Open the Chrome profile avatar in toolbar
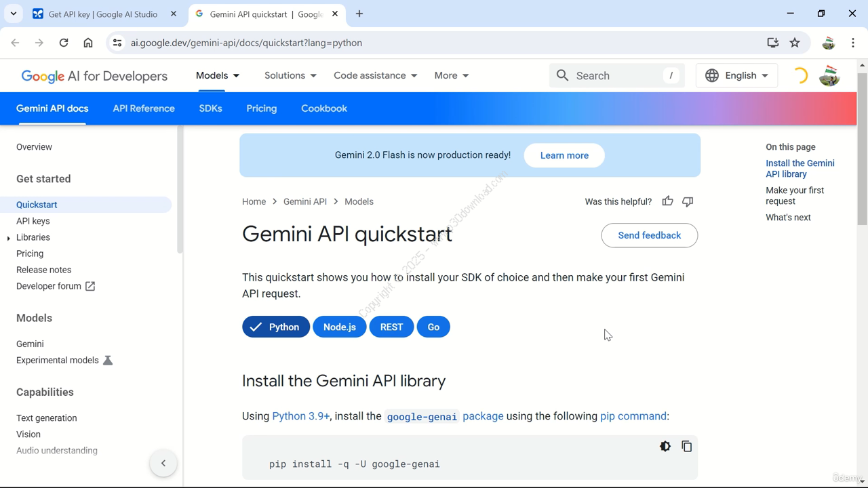Viewport: 868px width, 488px height. tap(828, 43)
